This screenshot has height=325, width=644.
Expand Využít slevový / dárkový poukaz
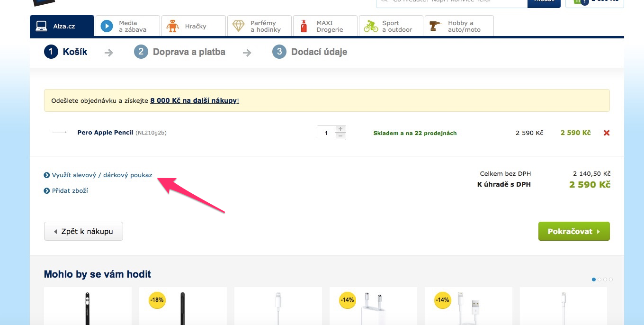click(x=98, y=175)
